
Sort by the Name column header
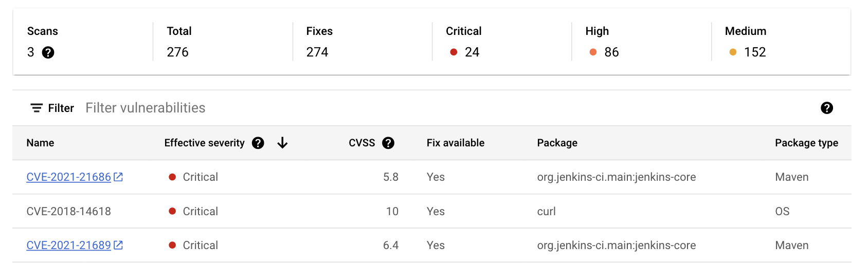(x=40, y=143)
